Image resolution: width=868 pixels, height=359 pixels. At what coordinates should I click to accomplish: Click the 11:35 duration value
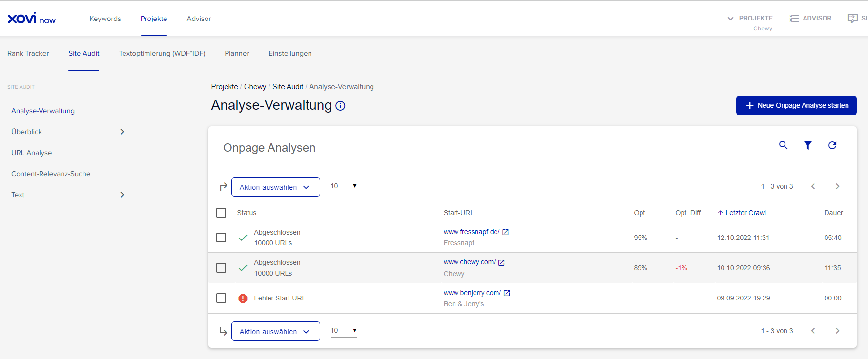pos(832,268)
